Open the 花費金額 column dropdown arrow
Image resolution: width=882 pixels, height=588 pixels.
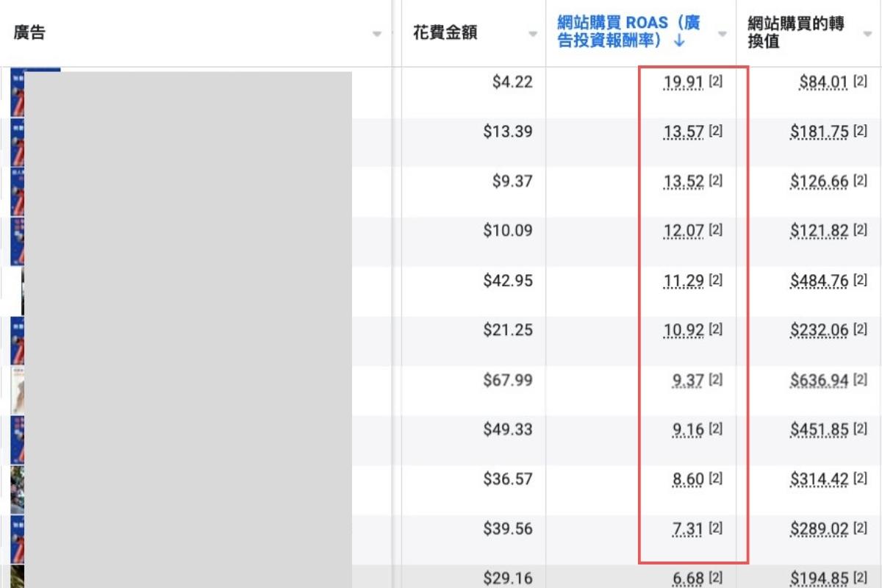(x=534, y=35)
